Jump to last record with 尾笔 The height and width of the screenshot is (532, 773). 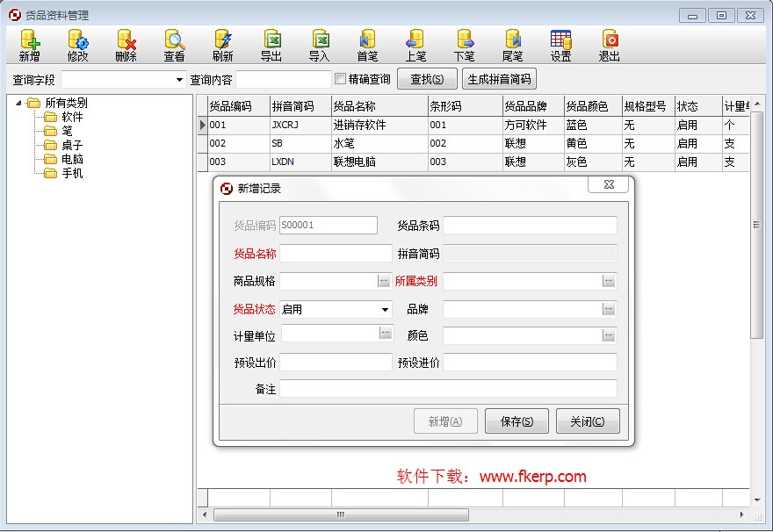click(x=513, y=46)
